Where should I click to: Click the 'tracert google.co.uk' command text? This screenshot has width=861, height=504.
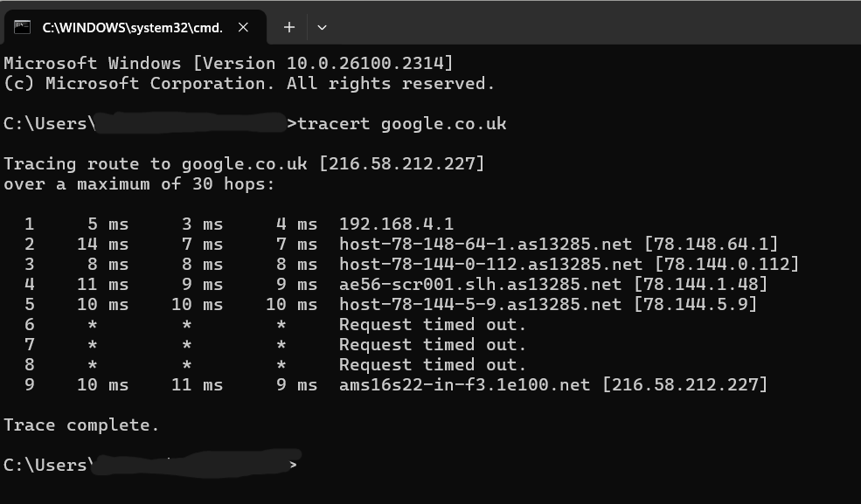402,123
